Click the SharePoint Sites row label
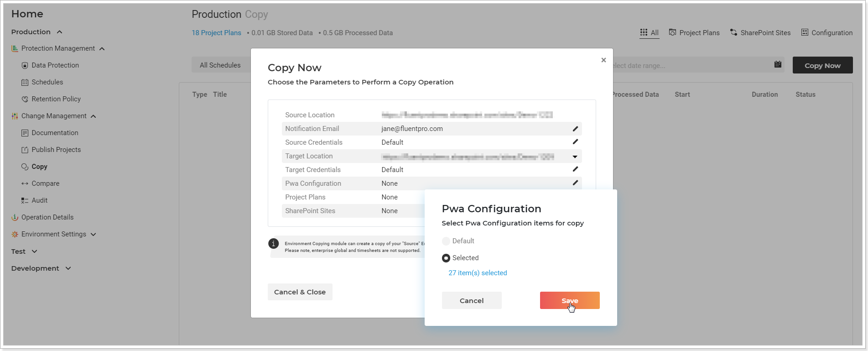The height and width of the screenshot is (351, 868). [310, 211]
